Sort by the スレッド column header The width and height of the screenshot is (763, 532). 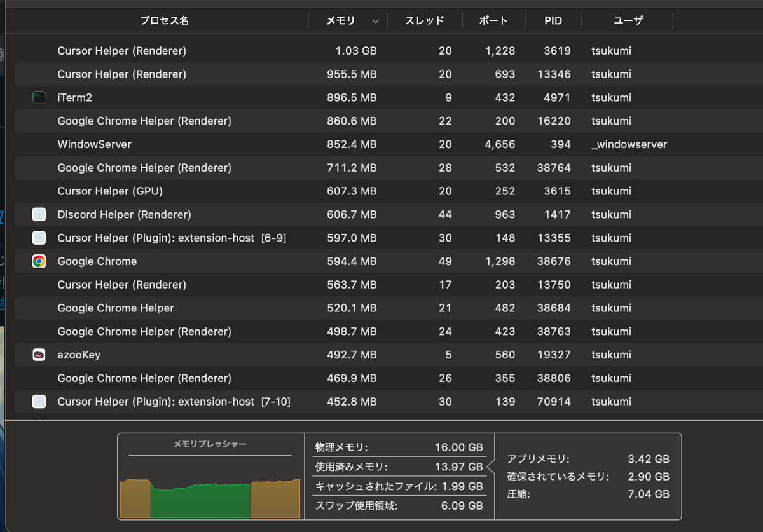pos(424,20)
